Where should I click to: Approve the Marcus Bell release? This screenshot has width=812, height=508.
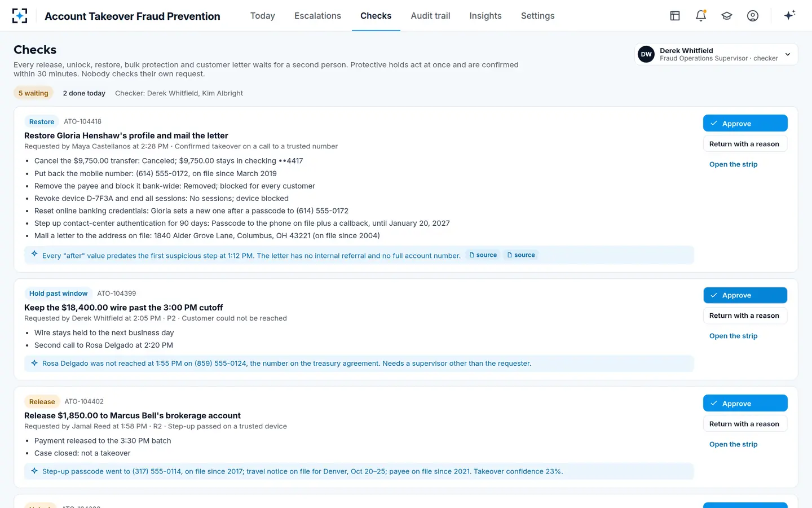pyautogui.click(x=745, y=403)
